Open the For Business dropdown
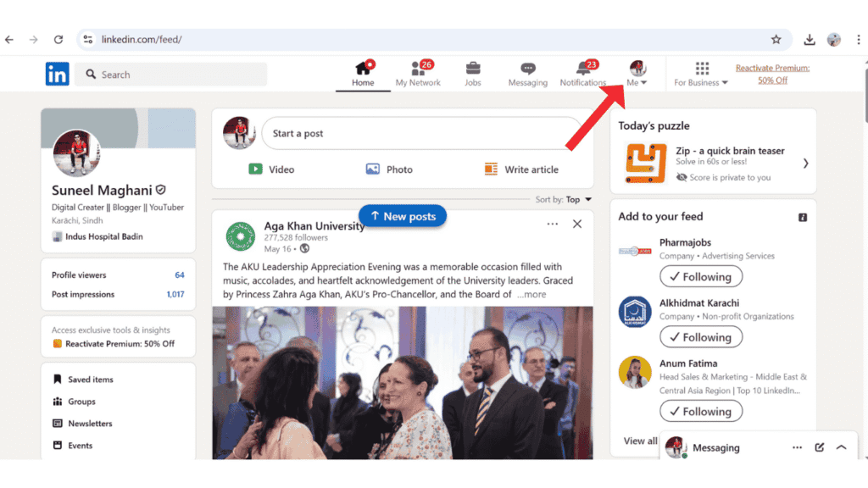The image size is (868, 488). point(701,74)
